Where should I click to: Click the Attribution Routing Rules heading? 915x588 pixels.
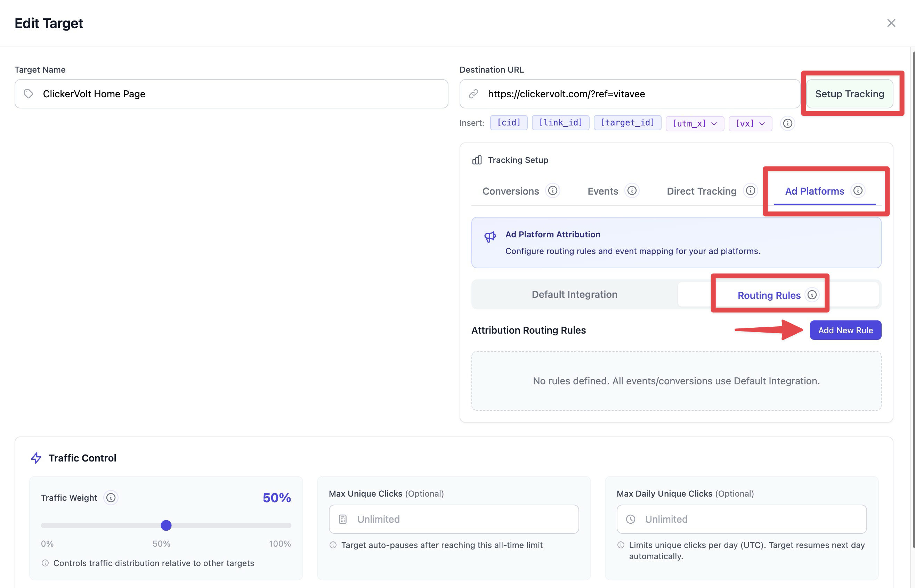coord(528,330)
